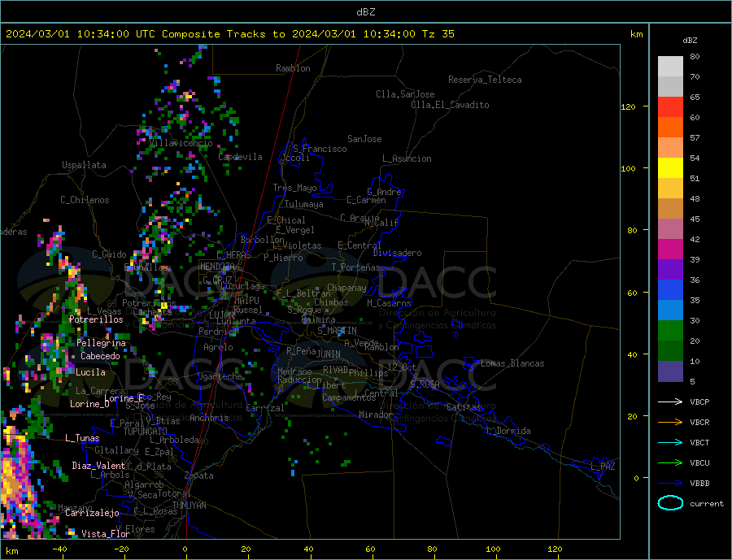This screenshot has width=732, height=560.
Task: Click the TUPUNGATO label on map
Action: (146, 432)
